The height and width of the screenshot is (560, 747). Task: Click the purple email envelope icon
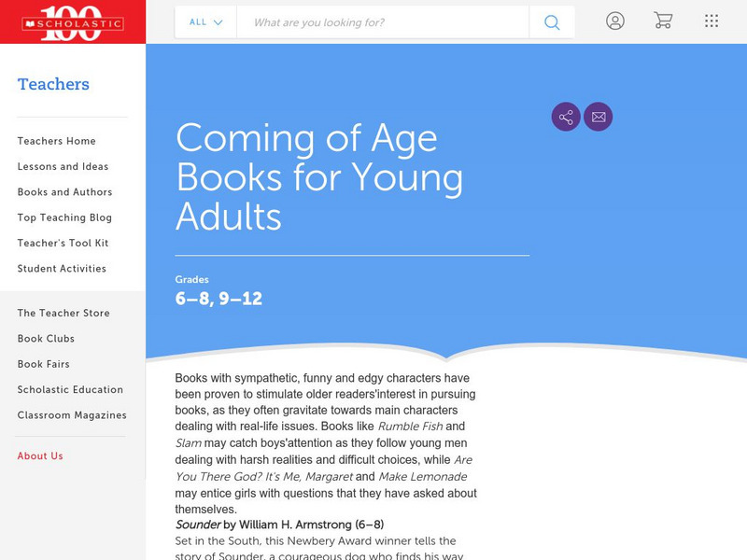point(599,117)
